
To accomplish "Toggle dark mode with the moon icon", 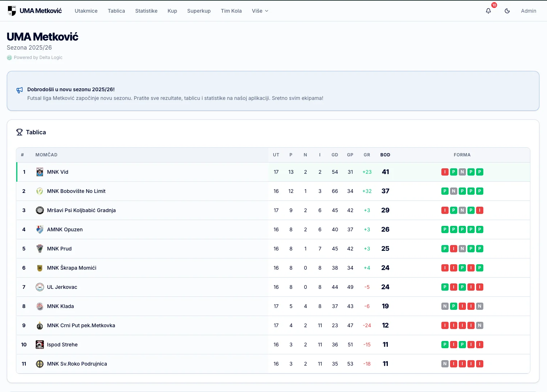I will point(507,11).
